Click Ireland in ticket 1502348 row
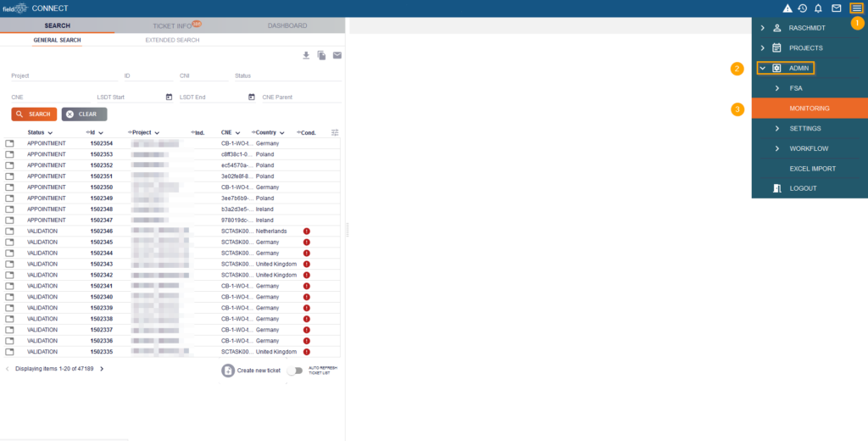 264,209
